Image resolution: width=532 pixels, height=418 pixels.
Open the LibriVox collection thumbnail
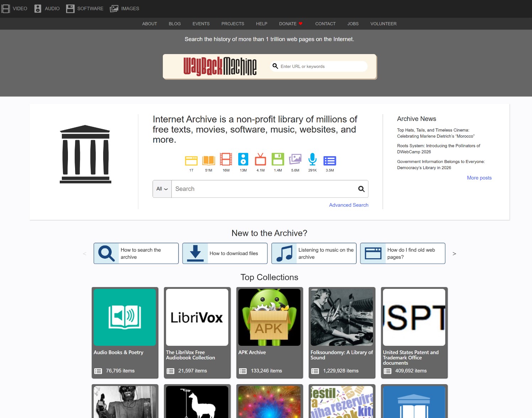coord(197,317)
